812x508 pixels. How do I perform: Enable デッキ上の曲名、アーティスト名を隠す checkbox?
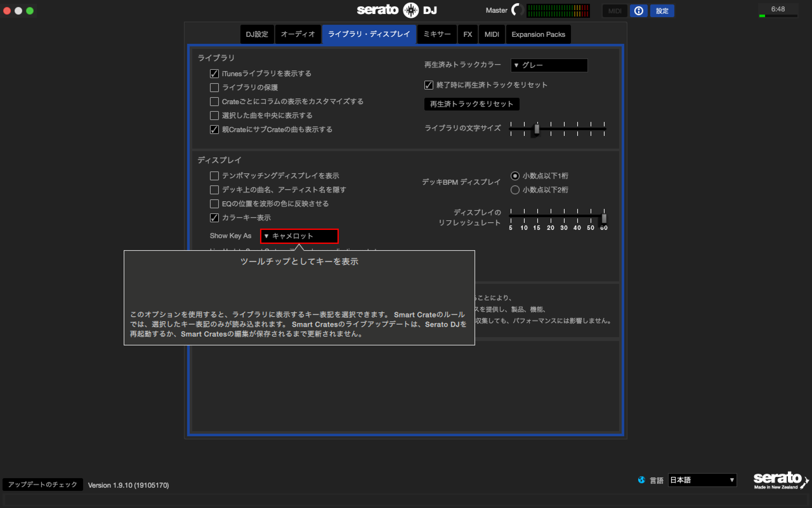[x=214, y=190]
